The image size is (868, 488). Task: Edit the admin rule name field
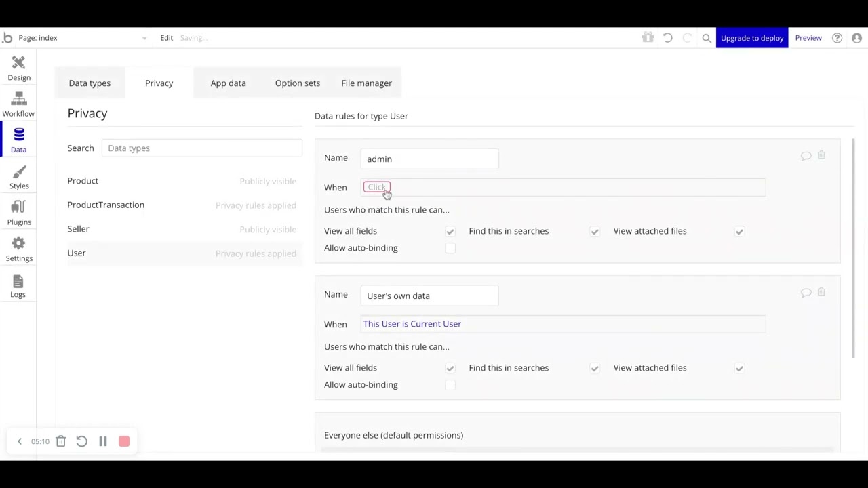click(x=430, y=159)
